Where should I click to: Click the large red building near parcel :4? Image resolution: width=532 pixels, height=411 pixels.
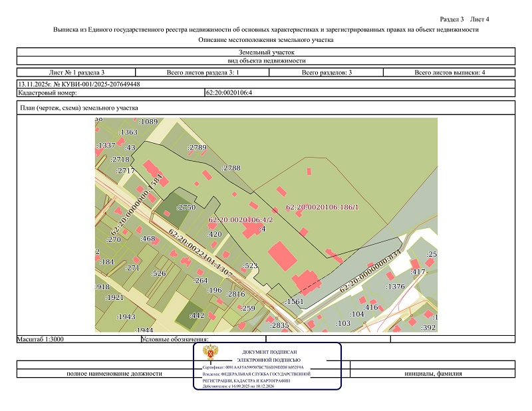click(x=284, y=256)
